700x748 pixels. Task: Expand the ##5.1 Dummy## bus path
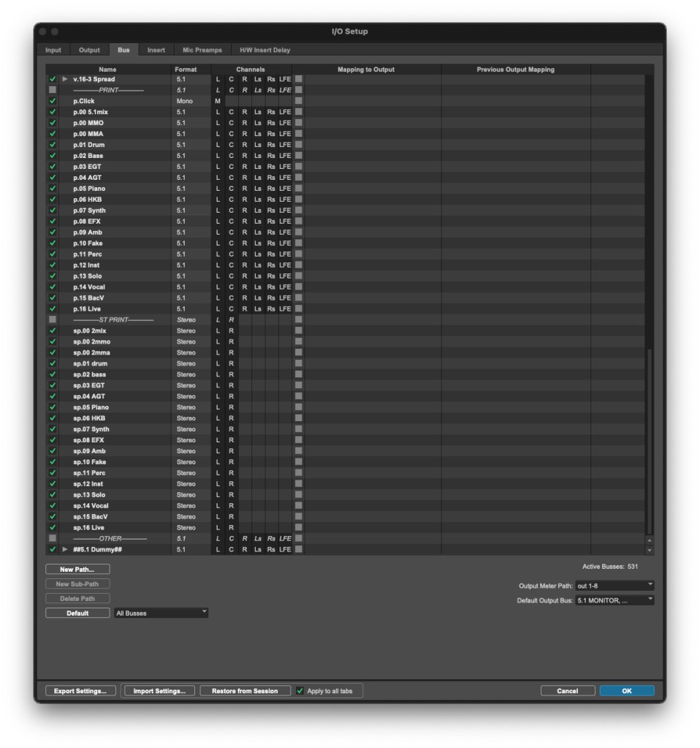64,549
